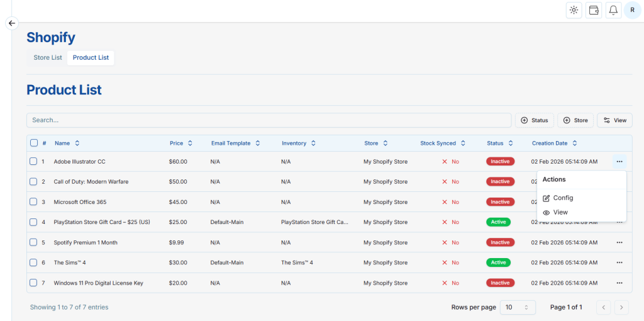Open actions menu for The Sims 4 row
This screenshot has width=644, height=321.
619,262
